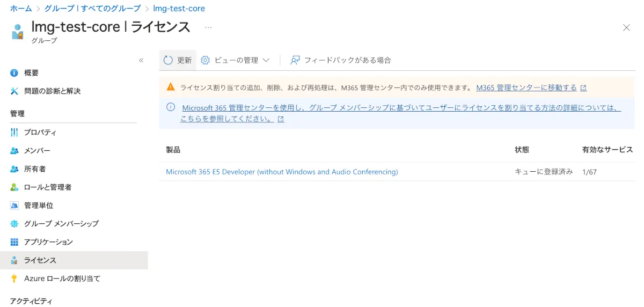The width and height of the screenshot is (644, 307).
Task: Click the Azure ロールの割り当て key icon
Action: point(14,279)
